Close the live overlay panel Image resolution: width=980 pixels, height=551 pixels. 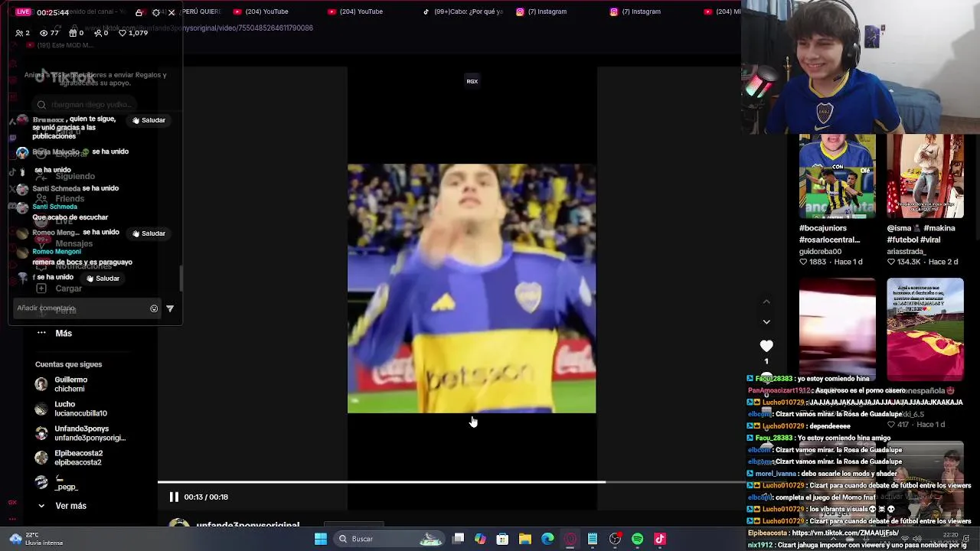click(172, 12)
